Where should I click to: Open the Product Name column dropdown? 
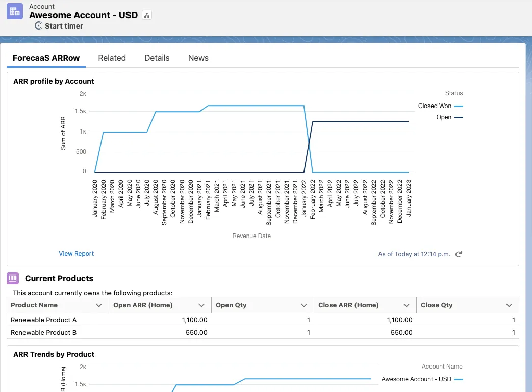point(99,305)
